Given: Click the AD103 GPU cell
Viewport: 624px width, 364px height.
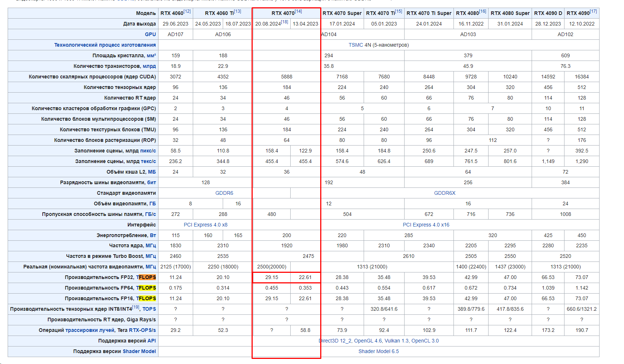Looking at the screenshot, I should click(x=468, y=34).
